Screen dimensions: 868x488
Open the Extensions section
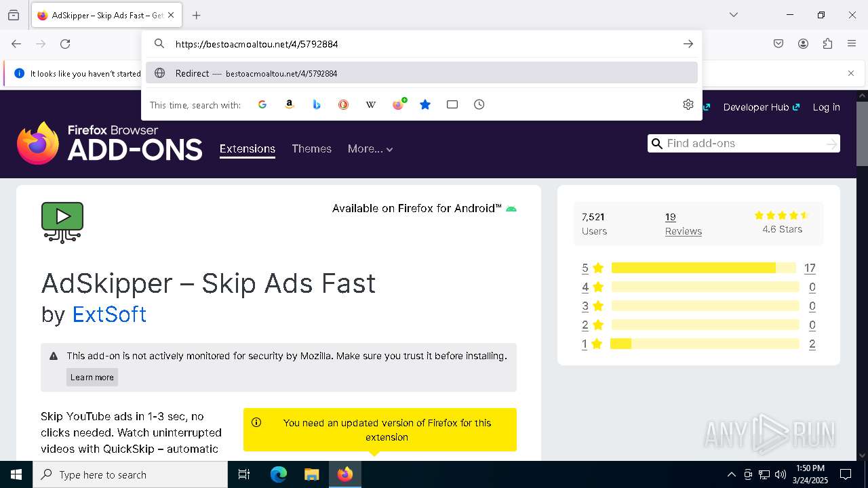pyautogui.click(x=248, y=149)
